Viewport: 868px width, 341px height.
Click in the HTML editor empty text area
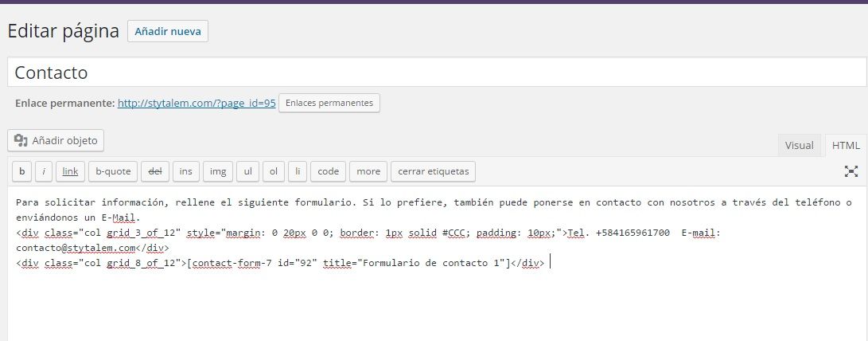coord(438,305)
